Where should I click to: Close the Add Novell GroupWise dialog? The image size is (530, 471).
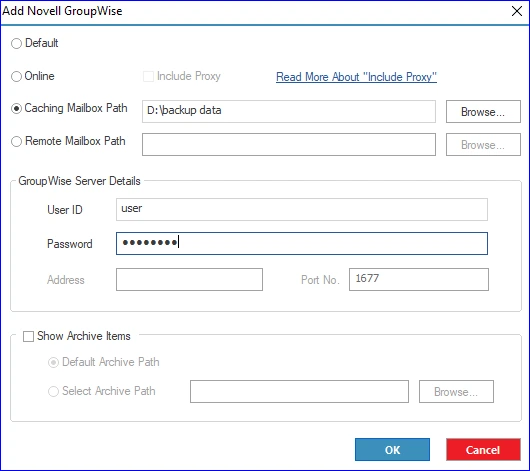tap(516, 11)
